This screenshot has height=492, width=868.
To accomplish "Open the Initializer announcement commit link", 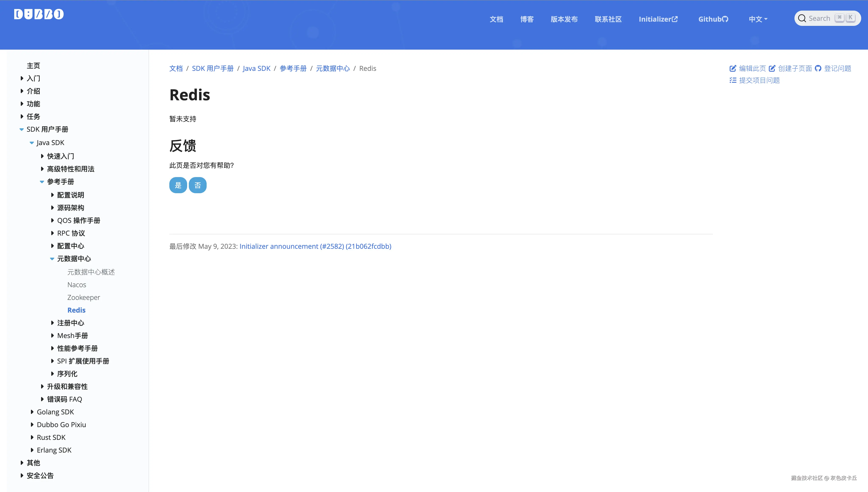I will pos(315,246).
